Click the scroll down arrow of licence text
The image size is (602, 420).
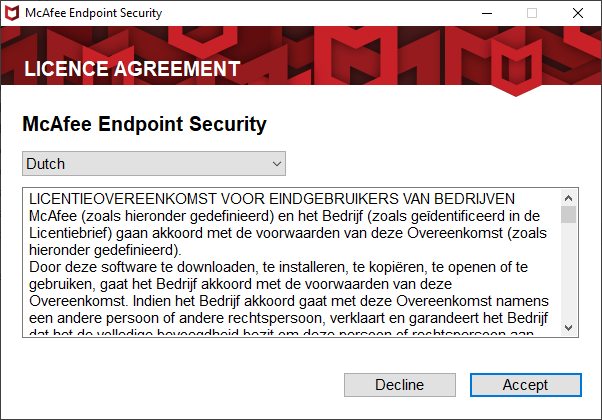click(569, 327)
